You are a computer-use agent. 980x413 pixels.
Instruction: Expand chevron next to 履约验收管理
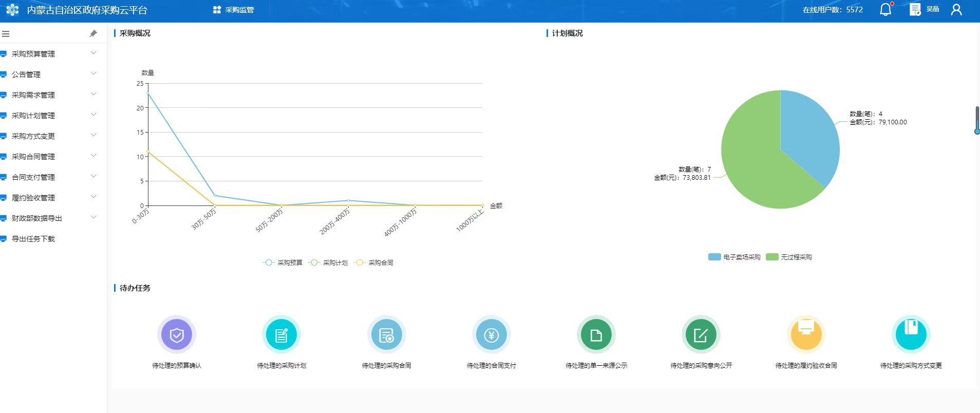[93, 197]
